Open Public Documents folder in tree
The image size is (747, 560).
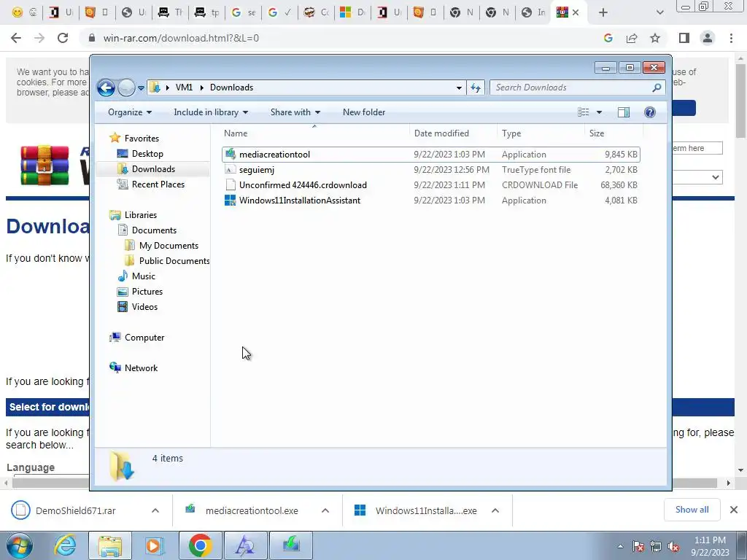point(174,261)
